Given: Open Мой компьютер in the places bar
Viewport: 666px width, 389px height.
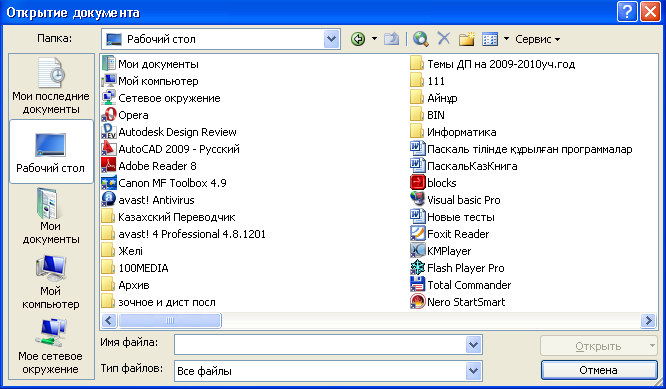Looking at the screenshot, I should (x=51, y=282).
